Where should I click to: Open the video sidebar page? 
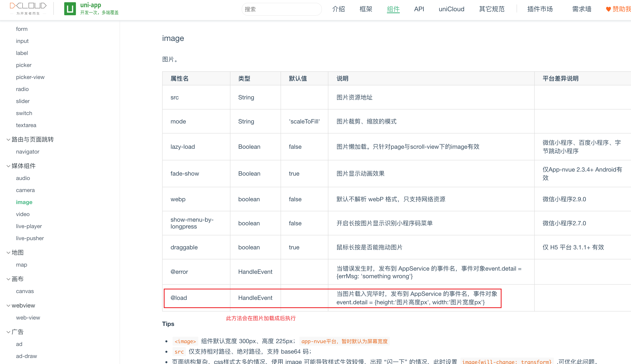pyautogui.click(x=23, y=214)
